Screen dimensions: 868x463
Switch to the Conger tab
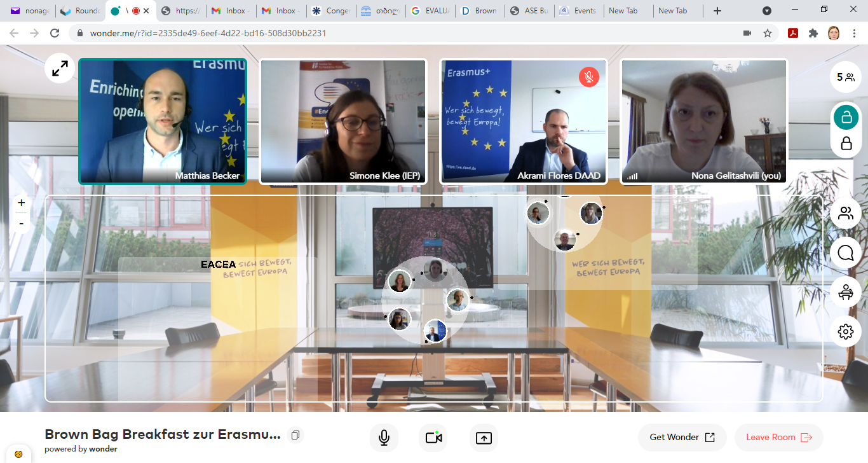click(330, 11)
